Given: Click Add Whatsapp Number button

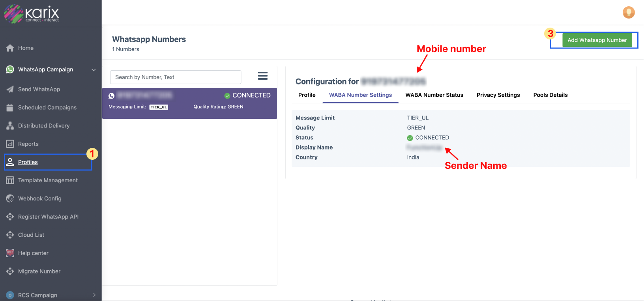Looking at the screenshot, I should pos(597,40).
